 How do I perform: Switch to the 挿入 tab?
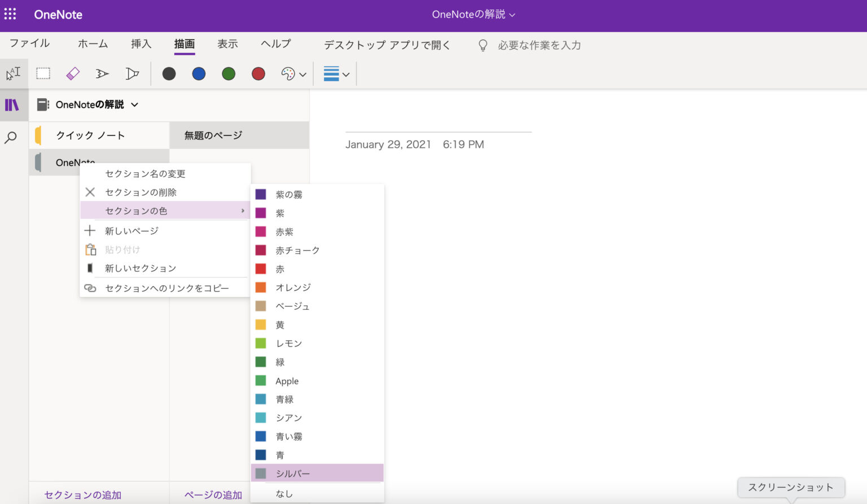tap(141, 43)
